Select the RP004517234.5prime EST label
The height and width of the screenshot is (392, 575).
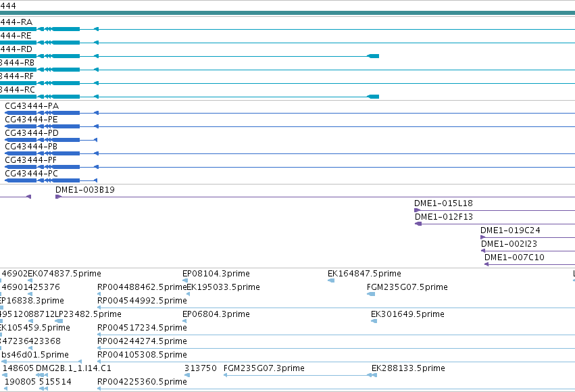tap(142, 328)
